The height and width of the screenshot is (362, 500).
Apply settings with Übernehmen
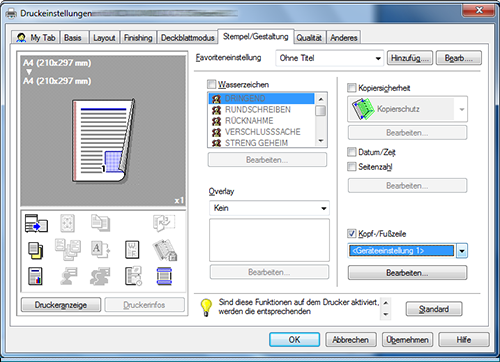[x=407, y=340]
